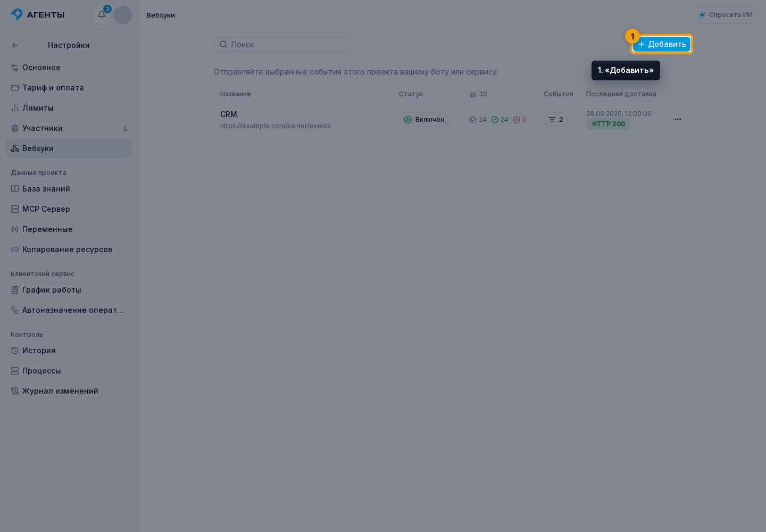Click the sent inbox count 24
The height and width of the screenshot is (532, 766).
(x=482, y=120)
